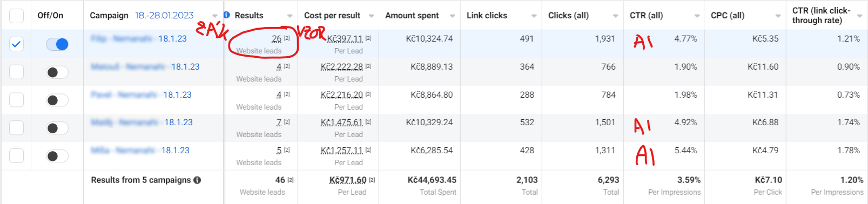This screenshot has height=204, width=868.
Task: Click footnote [2] icon beside Kč971.60 total cost
Action: 372,180
